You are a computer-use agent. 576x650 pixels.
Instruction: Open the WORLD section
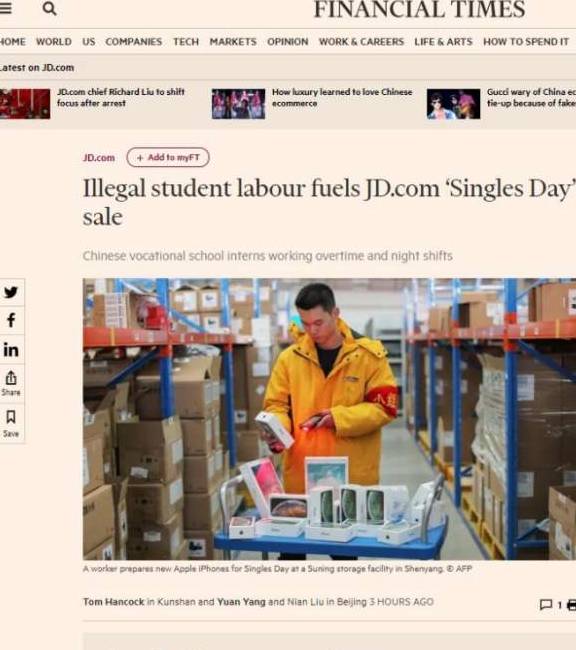click(x=54, y=42)
